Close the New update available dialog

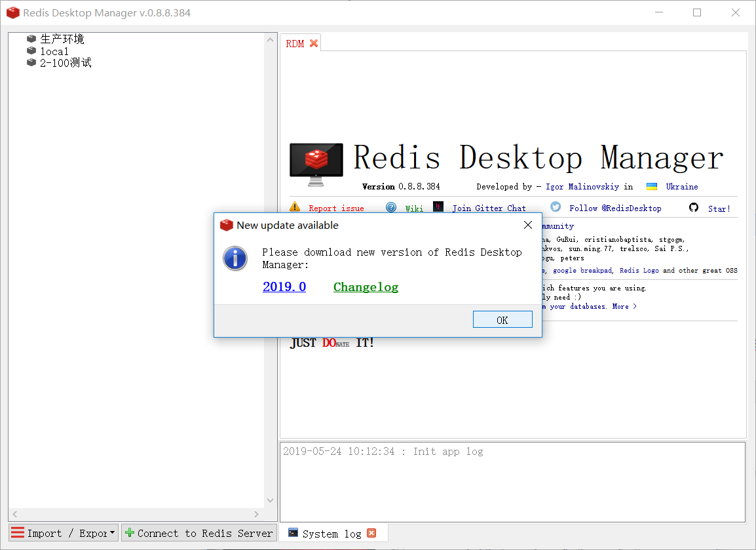(x=528, y=225)
